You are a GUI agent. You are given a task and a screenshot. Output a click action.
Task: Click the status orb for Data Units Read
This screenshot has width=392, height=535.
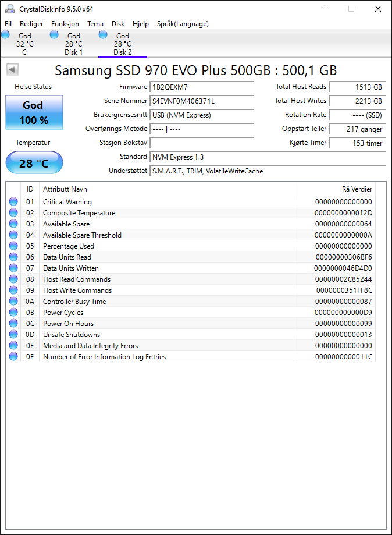[13, 257]
